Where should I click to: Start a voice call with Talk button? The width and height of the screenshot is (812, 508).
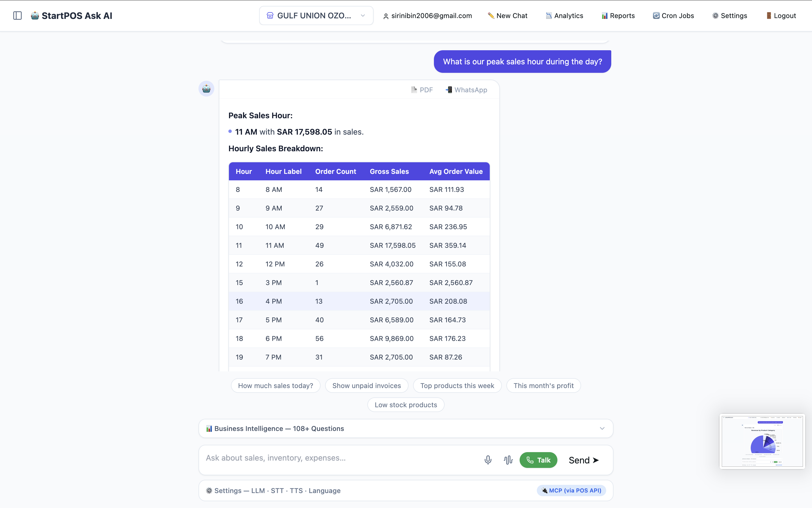point(538,460)
